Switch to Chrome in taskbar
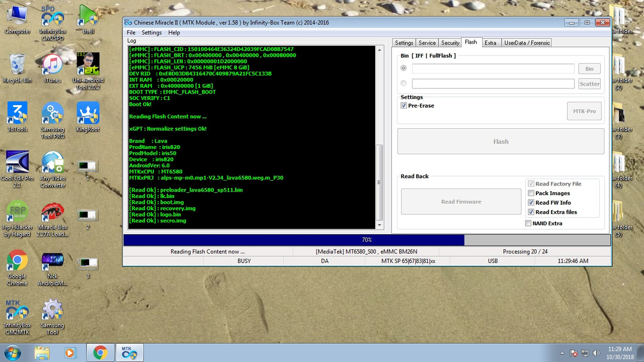The image size is (644, 362). pos(100,353)
